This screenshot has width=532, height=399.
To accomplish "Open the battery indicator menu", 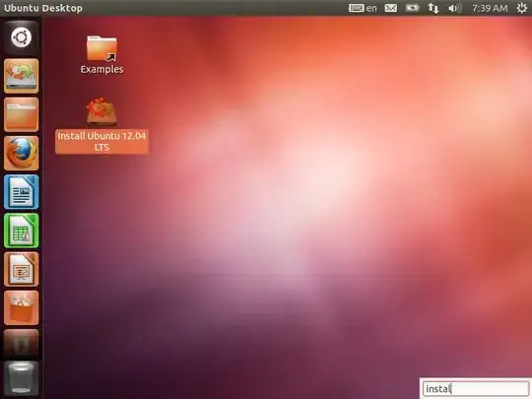I will (412, 8).
